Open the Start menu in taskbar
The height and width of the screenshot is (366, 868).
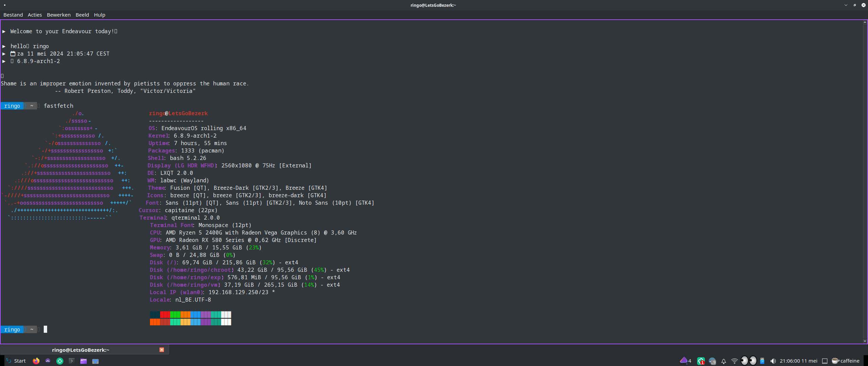tap(16, 361)
